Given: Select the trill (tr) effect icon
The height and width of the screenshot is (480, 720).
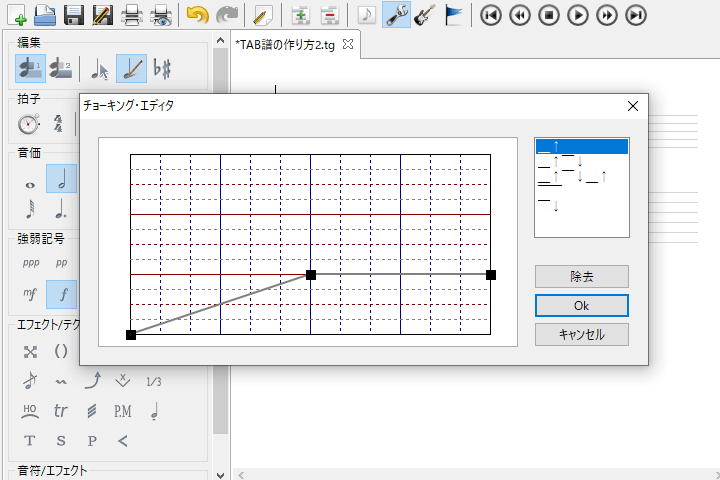Looking at the screenshot, I should click(x=61, y=410).
